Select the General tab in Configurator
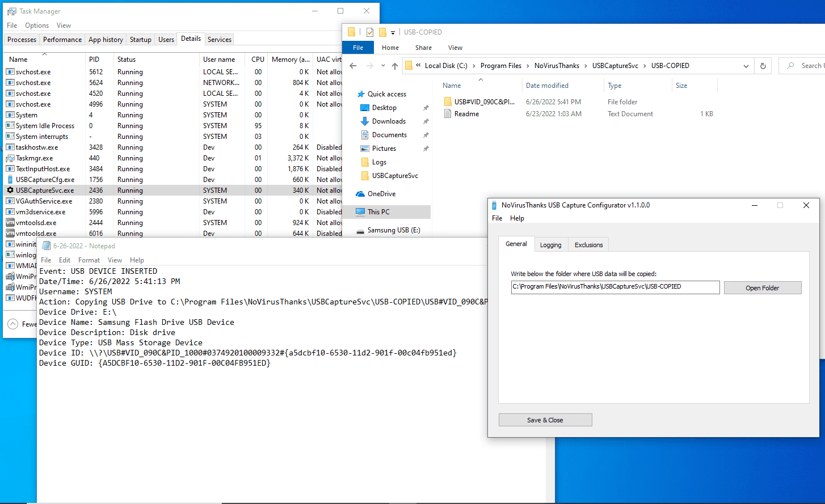Viewport: 825px width, 504px height. 516,244
